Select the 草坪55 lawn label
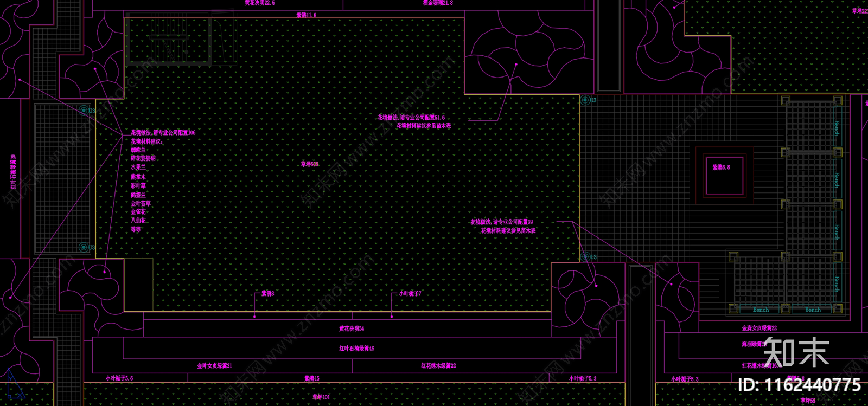This screenshot has width=868, height=406. click(808, 401)
